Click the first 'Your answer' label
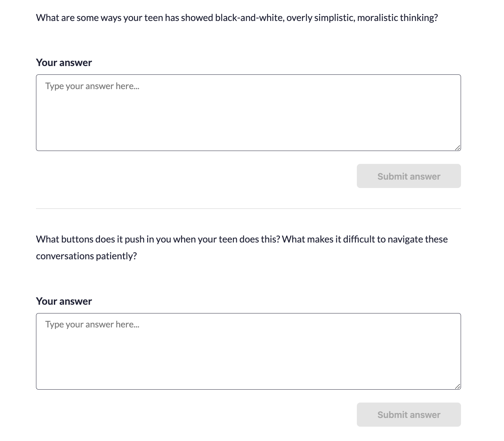Viewport: 504px width, 441px height. (x=64, y=63)
